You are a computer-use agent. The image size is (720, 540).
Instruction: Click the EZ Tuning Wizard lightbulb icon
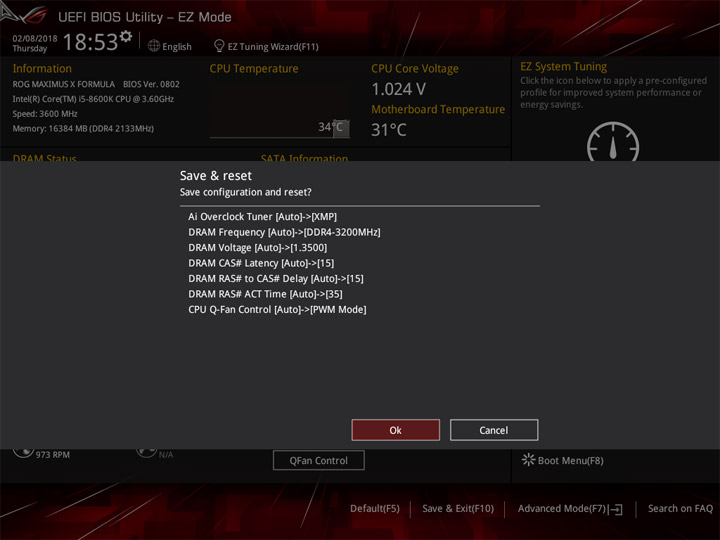click(x=219, y=46)
